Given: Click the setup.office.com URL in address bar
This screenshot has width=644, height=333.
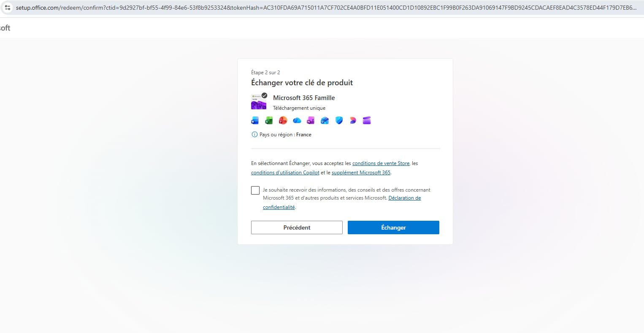Looking at the screenshot, I should pos(326,8).
